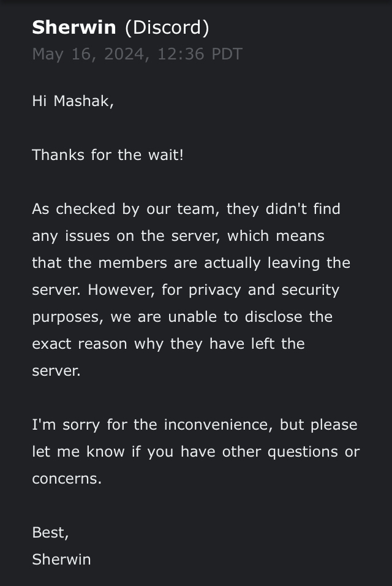Select the Thanks for the wait line

108,154
